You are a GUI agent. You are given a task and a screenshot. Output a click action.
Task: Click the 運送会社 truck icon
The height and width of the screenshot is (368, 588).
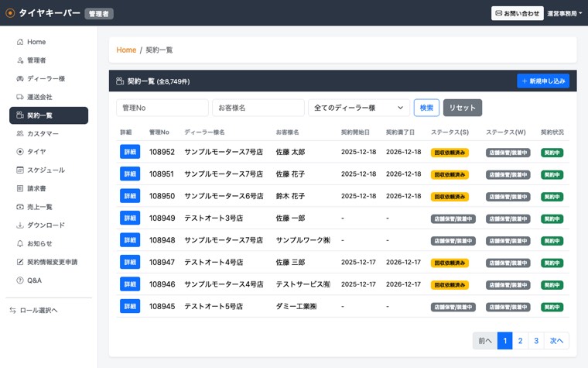(20, 97)
